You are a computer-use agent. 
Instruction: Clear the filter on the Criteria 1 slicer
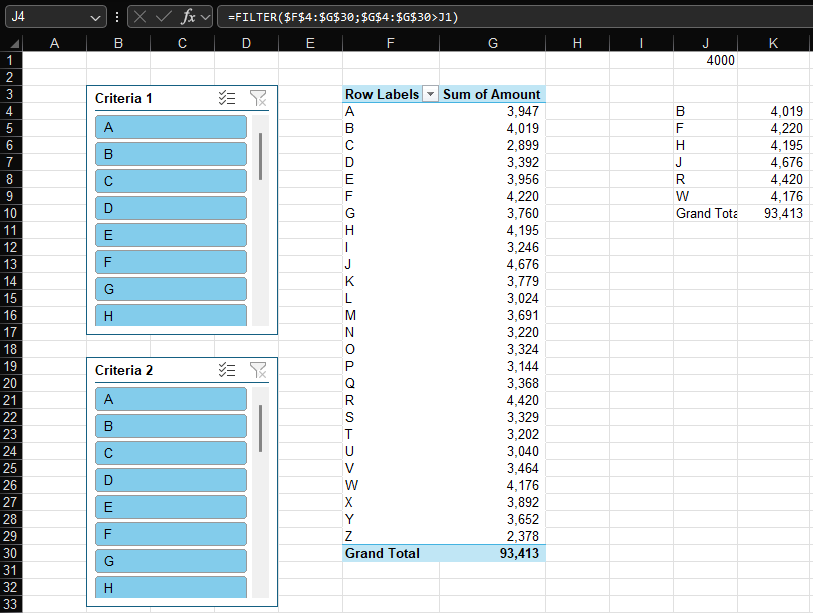[x=258, y=98]
